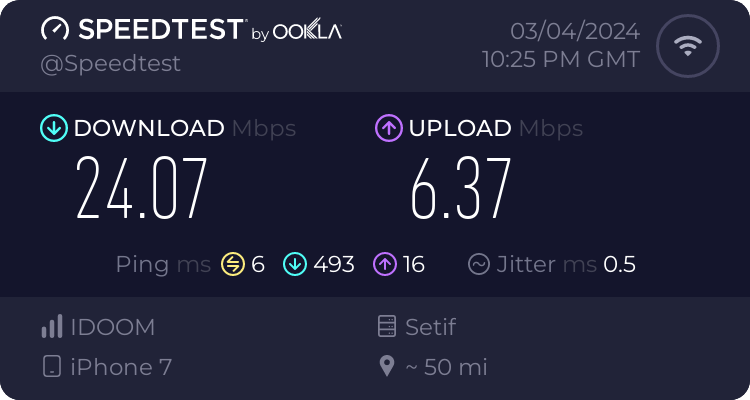Click the Wi-Fi connection icon
Screen dimensions: 750x400
(x=686, y=46)
